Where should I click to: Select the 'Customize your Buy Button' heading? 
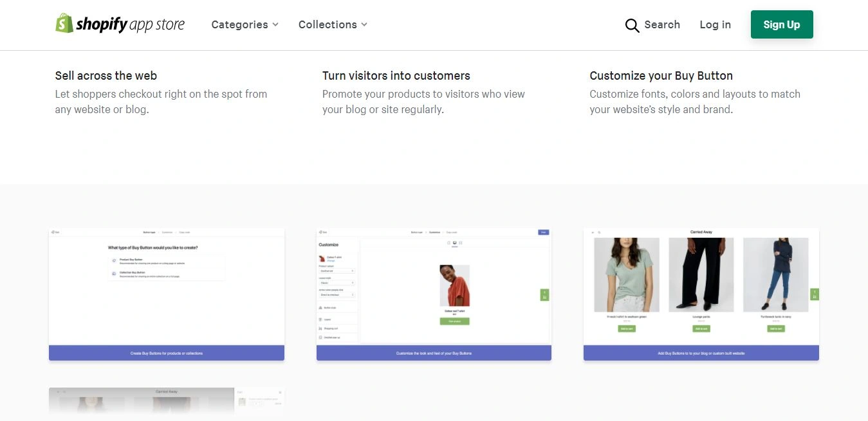[661, 76]
